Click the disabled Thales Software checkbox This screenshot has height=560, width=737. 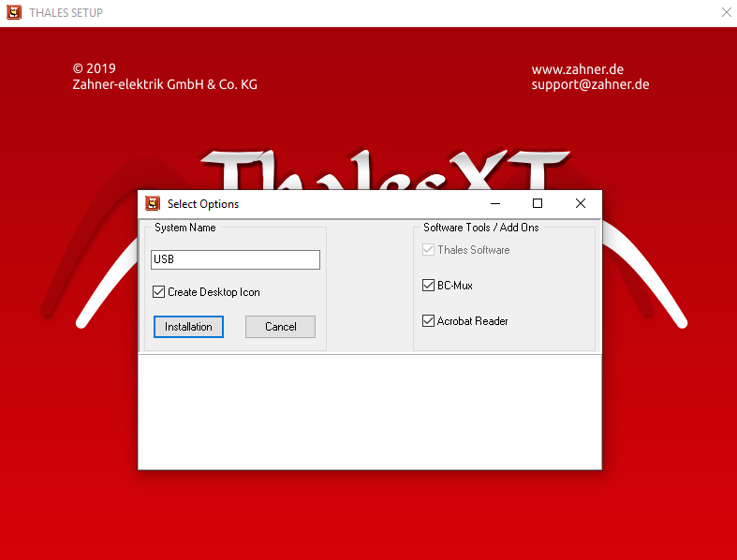pyautogui.click(x=428, y=250)
